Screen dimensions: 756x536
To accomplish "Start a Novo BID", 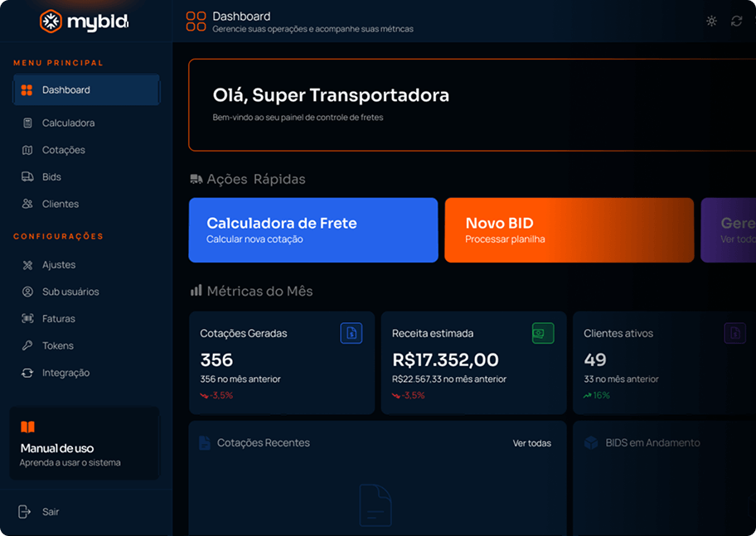I will point(569,230).
